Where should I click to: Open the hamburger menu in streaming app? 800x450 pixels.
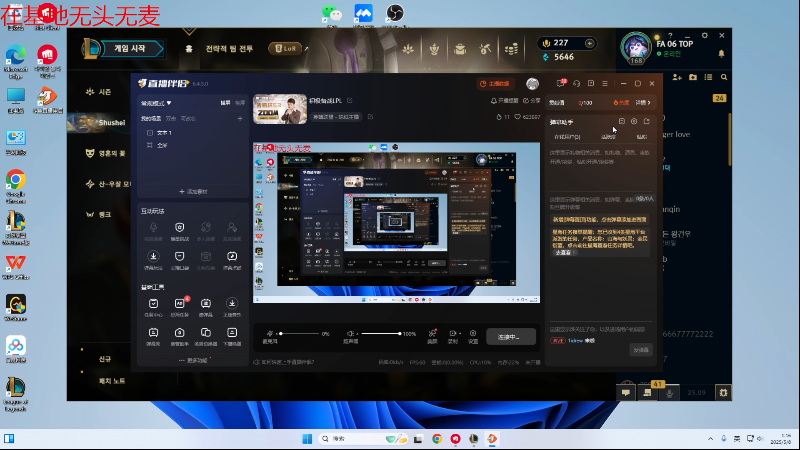pyautogui.click(x=605, y=84)
